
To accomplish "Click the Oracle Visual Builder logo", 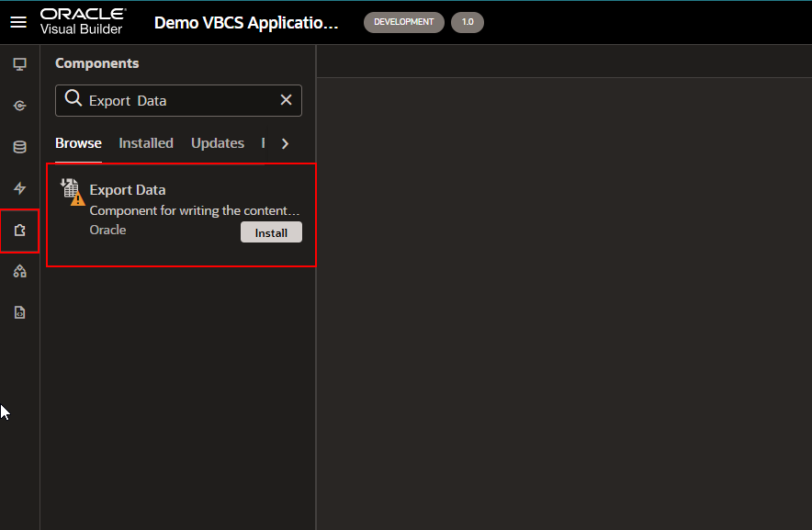I will click(83, 22).
